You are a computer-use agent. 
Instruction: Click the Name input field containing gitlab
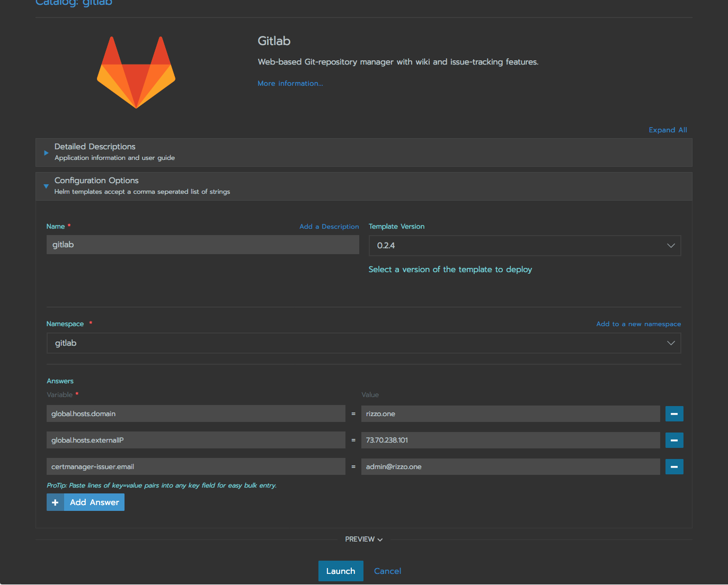pos(203,245)
